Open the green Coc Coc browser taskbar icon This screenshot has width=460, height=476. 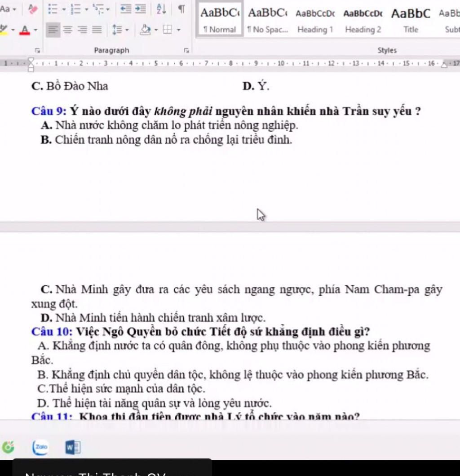(8, 447)
